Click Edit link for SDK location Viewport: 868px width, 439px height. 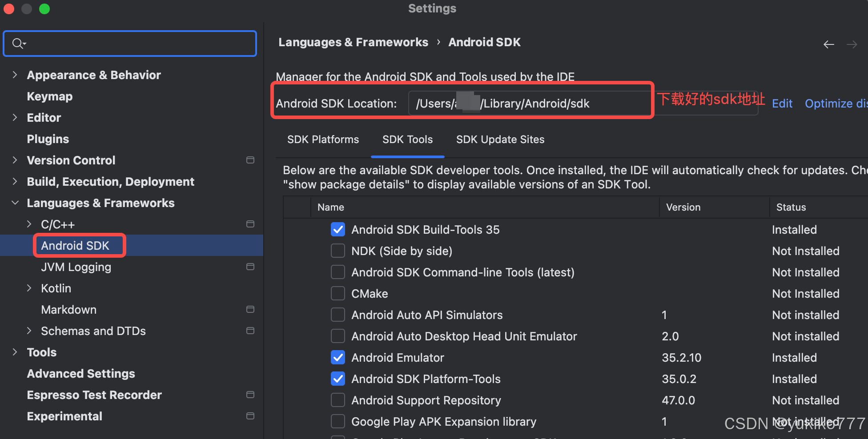[x=782, y=104]
